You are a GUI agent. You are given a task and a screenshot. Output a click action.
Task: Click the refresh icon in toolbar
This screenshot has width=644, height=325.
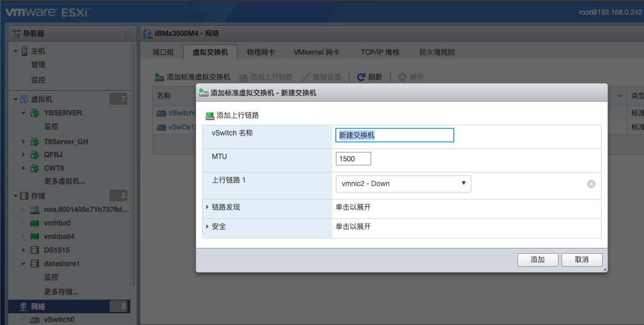361,77
